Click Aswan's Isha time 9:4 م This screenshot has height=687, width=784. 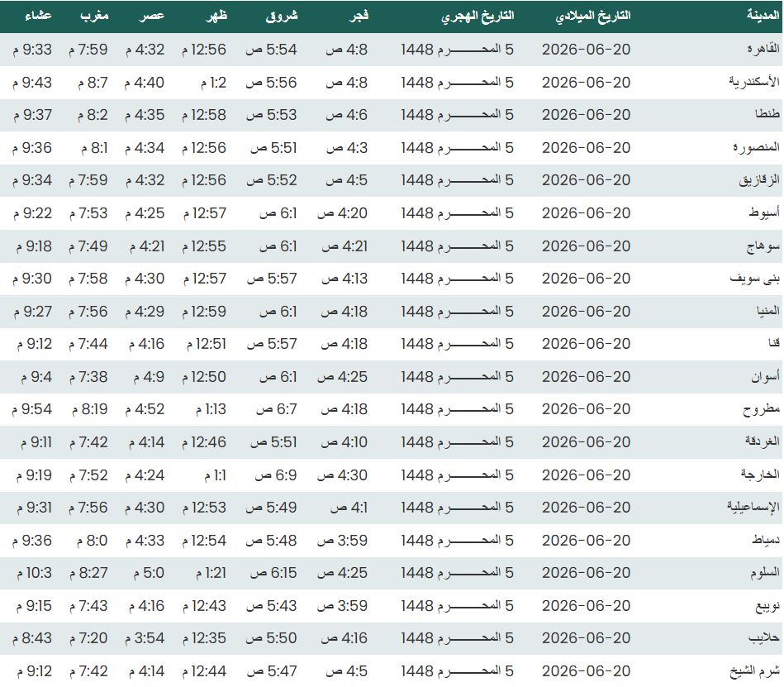point(36,377)
